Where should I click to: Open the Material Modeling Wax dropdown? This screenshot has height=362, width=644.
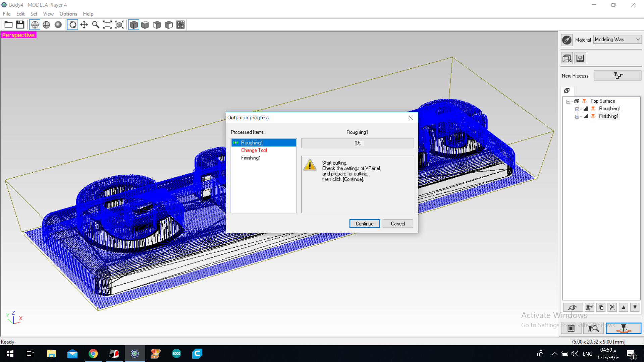(617, 40)
